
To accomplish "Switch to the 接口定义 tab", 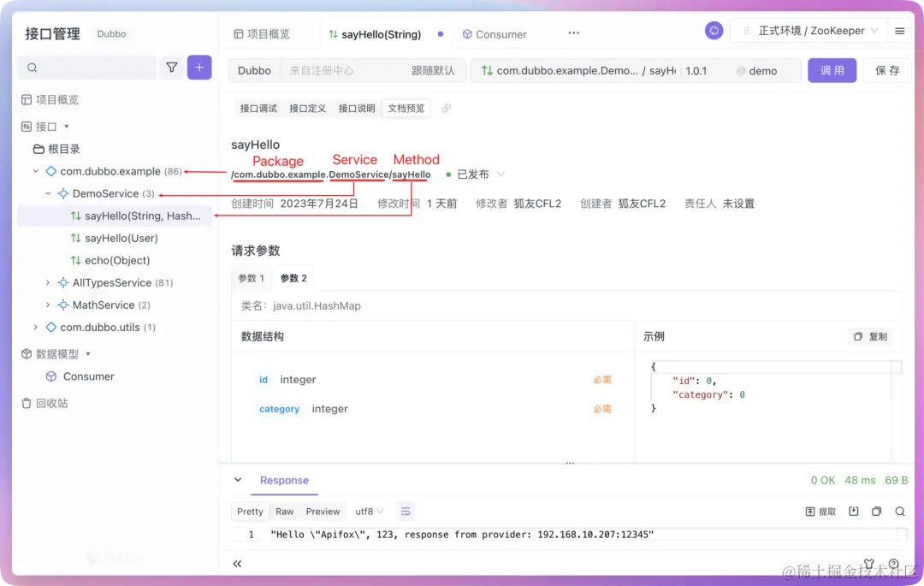I will 310,108.
